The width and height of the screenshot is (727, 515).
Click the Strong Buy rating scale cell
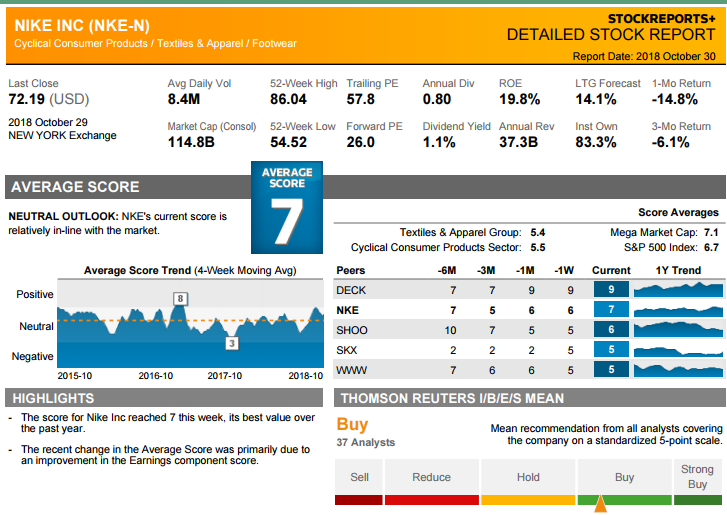(697, 477)
